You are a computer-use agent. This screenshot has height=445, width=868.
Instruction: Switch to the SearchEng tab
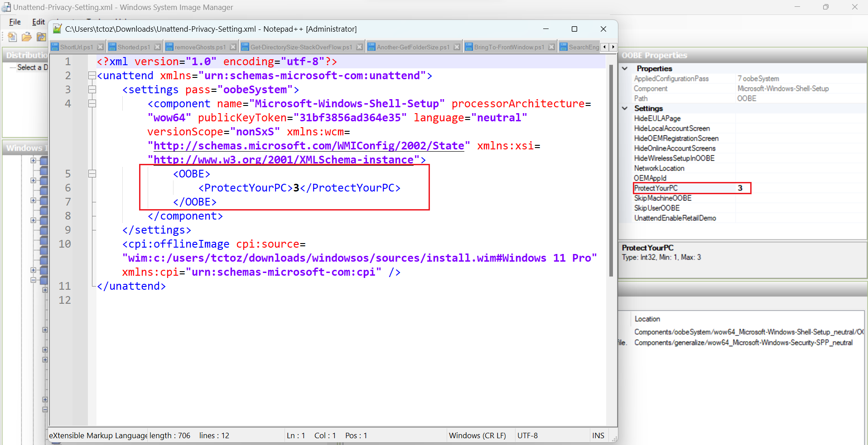[x=579, y=47]
